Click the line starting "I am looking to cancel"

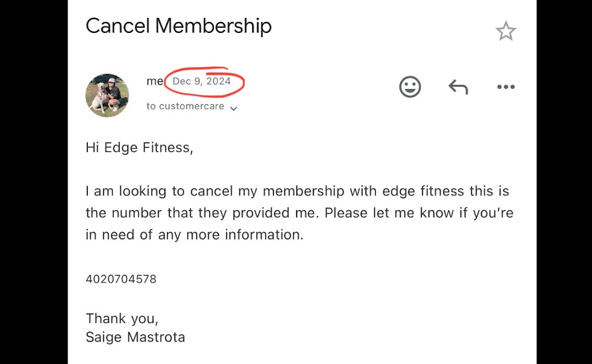[297, 191]
